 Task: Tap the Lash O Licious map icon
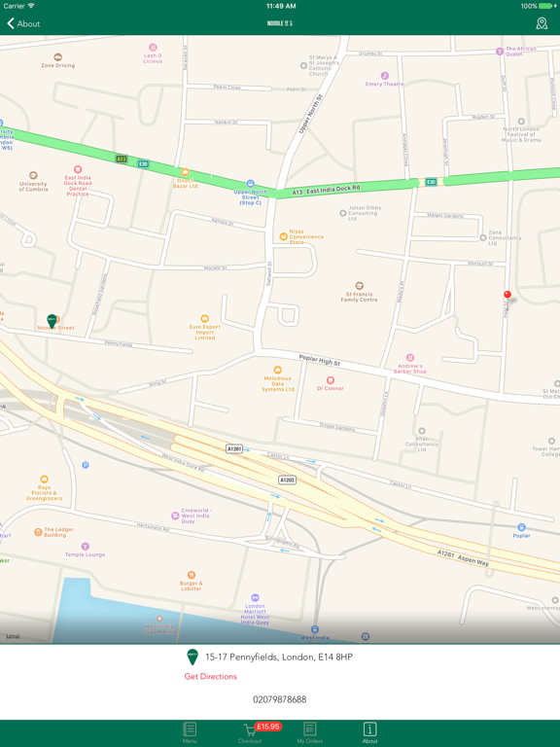click(x=153, y=47)
